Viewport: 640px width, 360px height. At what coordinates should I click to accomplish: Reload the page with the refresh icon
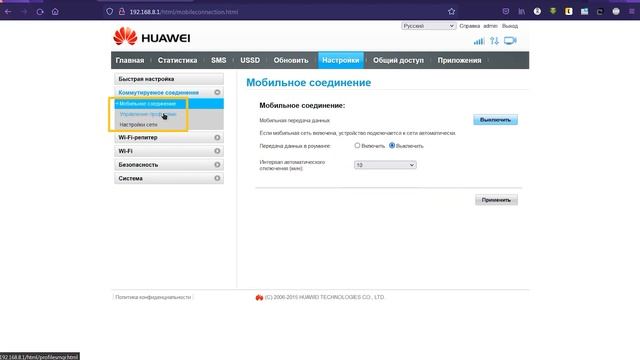[x=40, y=12]
